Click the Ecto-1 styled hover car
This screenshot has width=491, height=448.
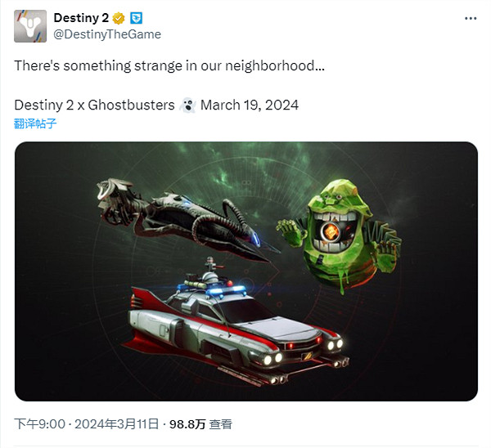coord(235,322)
